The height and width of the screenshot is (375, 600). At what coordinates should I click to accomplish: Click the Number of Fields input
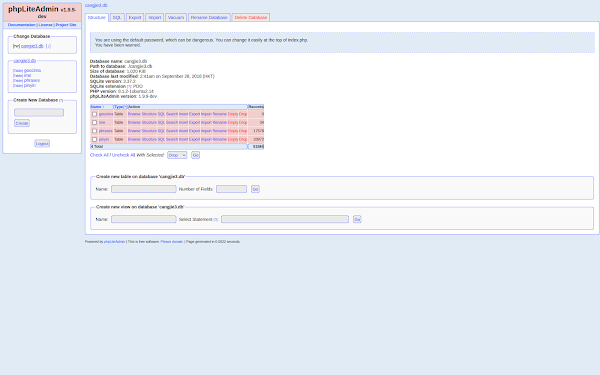[232, 189]
